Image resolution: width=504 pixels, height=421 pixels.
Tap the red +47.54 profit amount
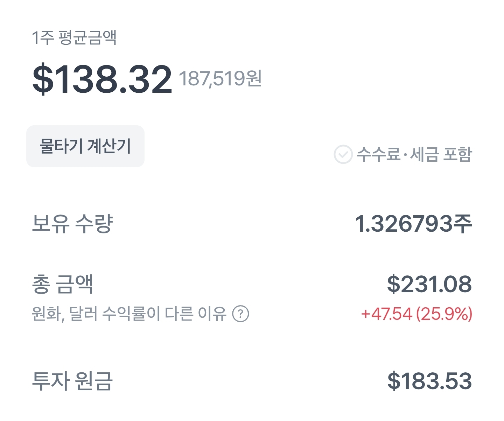pos(387,314)
